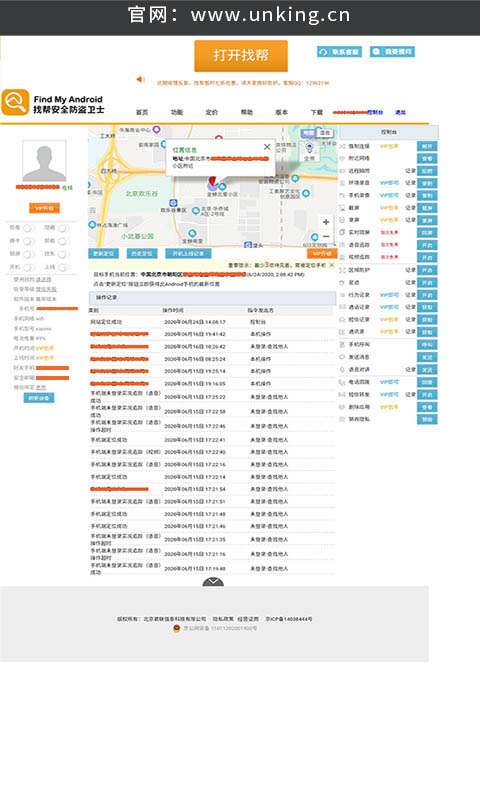Dismiss the yellow 重要提示 notice bar

tap(332, 265)
